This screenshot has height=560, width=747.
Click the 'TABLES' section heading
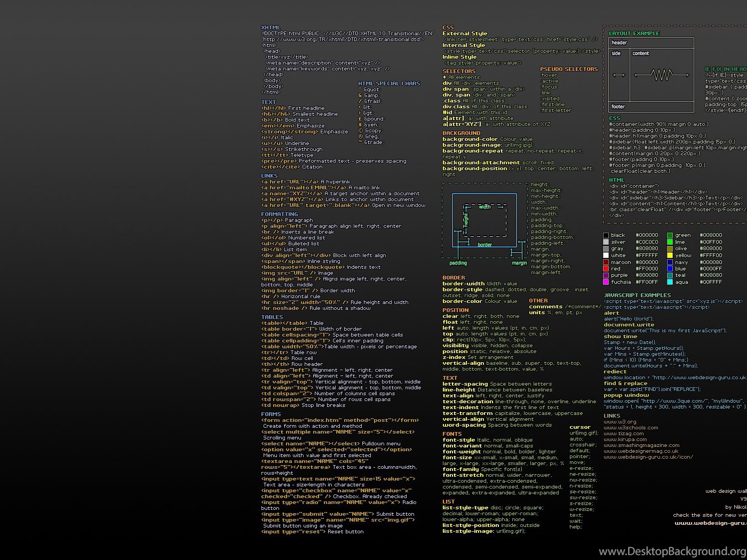(x=272, y=317)
